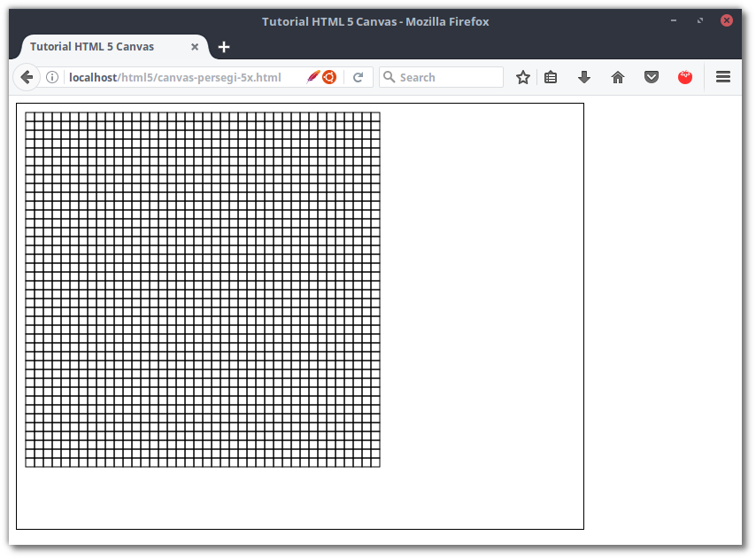This screenshot has height=559, width=756.
Task: Minimize the Firefox window
Action: 674,20
